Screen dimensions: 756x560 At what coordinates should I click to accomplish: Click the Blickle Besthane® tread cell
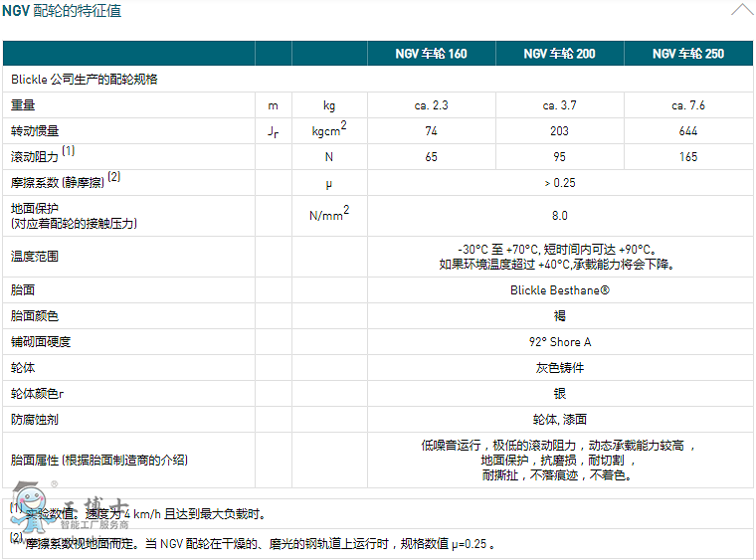click(x=559, y=290)
